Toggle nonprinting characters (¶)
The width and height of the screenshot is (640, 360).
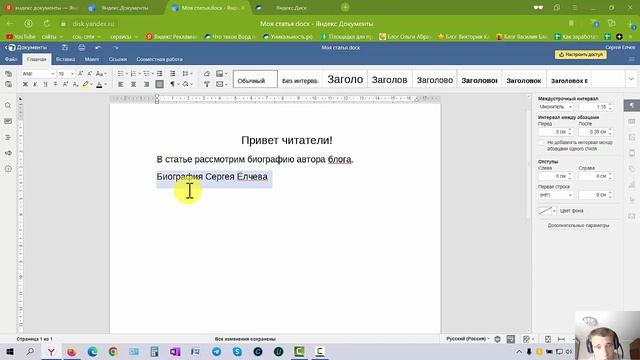(x=173, y=84)
